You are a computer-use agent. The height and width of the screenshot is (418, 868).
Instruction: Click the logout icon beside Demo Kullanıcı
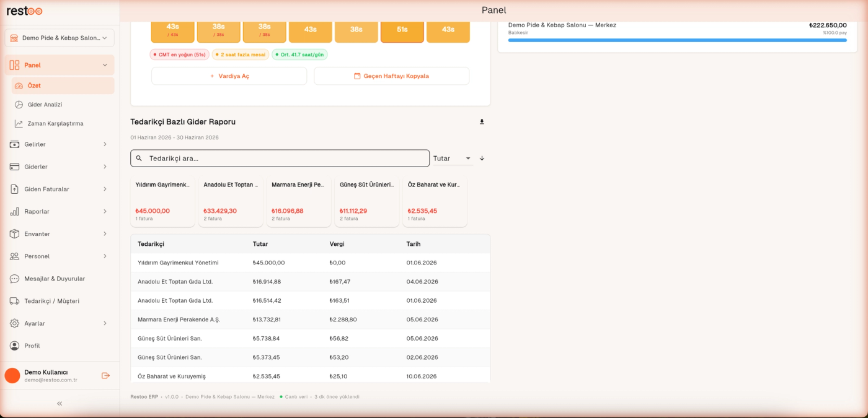105,375
